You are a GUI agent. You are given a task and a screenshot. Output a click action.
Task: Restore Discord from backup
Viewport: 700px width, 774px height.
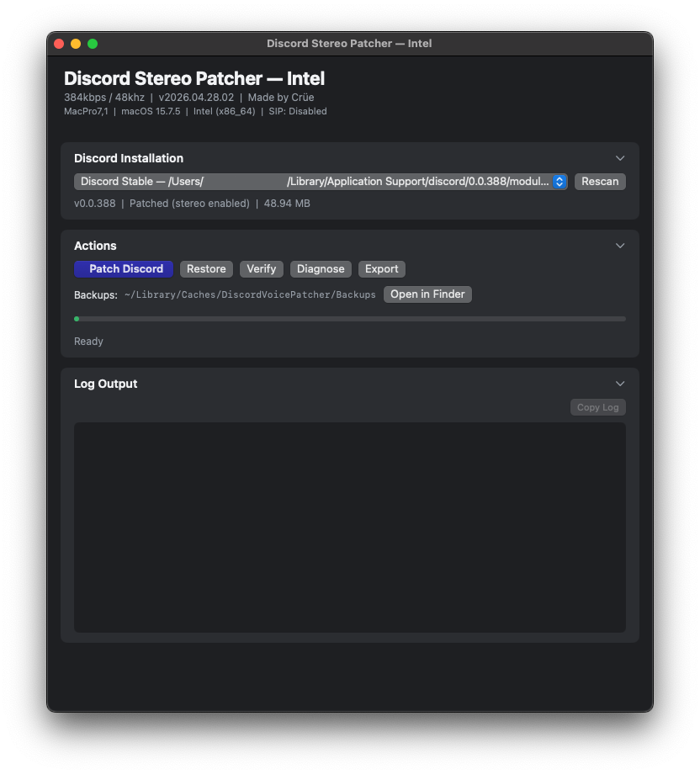click(206, 269)
